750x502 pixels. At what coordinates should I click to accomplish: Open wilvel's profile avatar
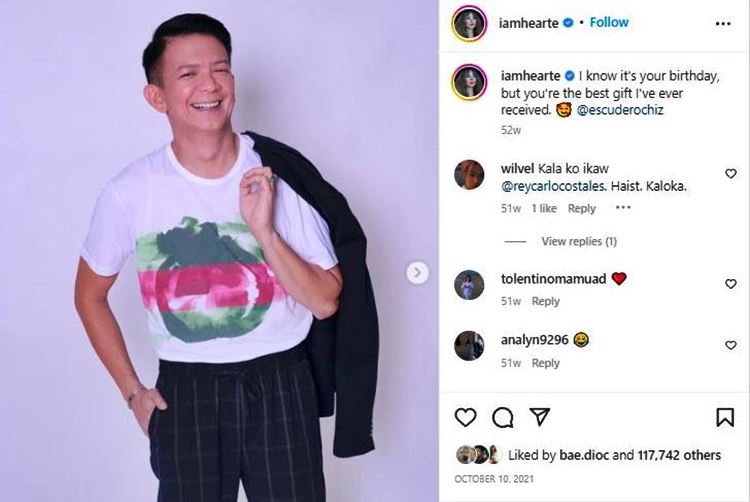(469, 175)
